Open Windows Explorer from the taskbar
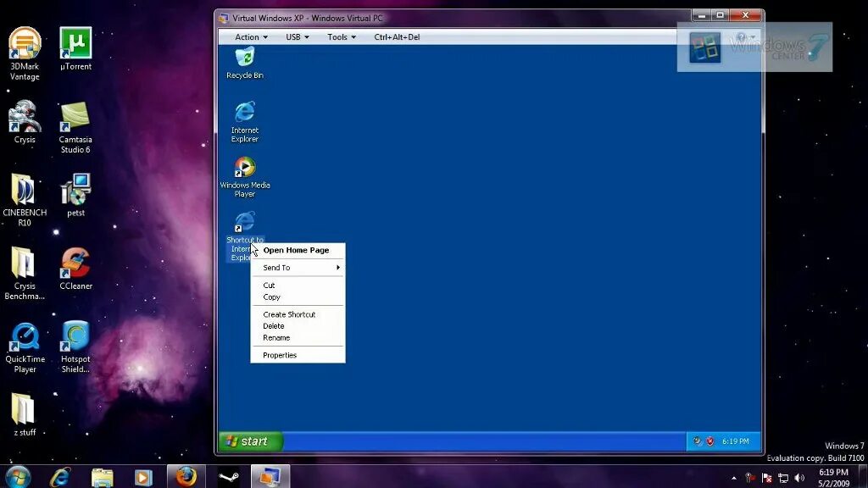Image resolution: width=868 pixels, height=488 pixels. coord(102,476)
